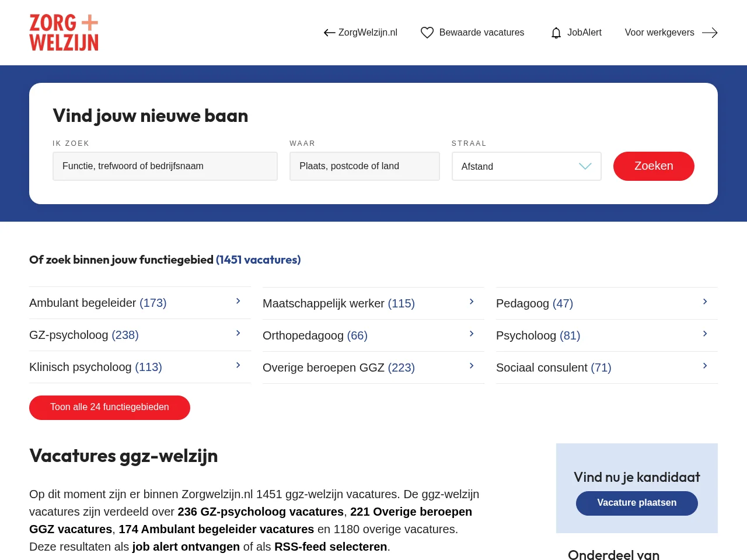Open Bewaarde vacatures
The image size is (747, 560).
pyautogui.click(x=481, y=33)
